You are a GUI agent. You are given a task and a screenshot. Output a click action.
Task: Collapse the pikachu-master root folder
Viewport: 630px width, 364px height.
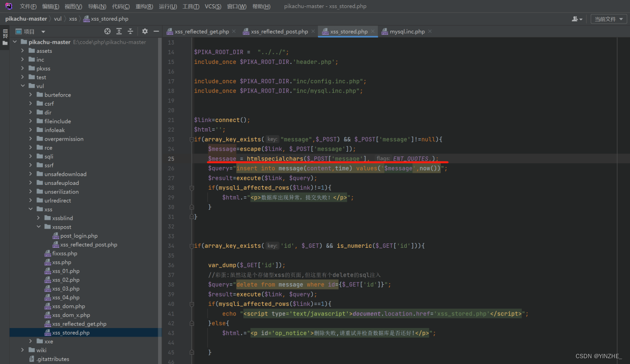pos(14,42)
